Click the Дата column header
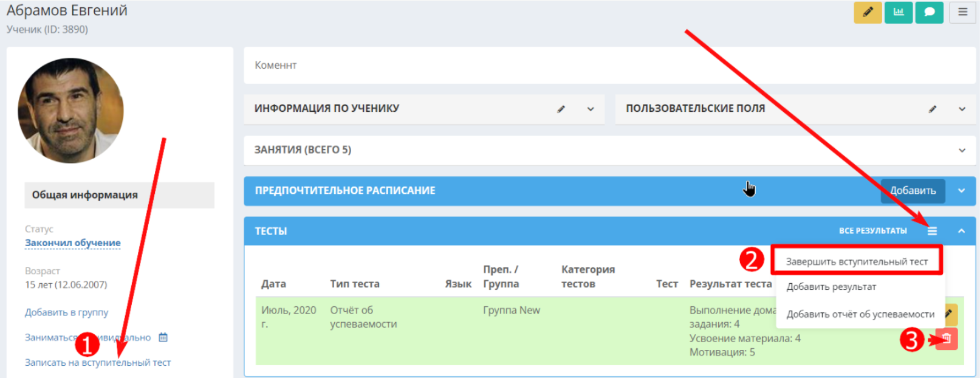 tap(273, 284)
